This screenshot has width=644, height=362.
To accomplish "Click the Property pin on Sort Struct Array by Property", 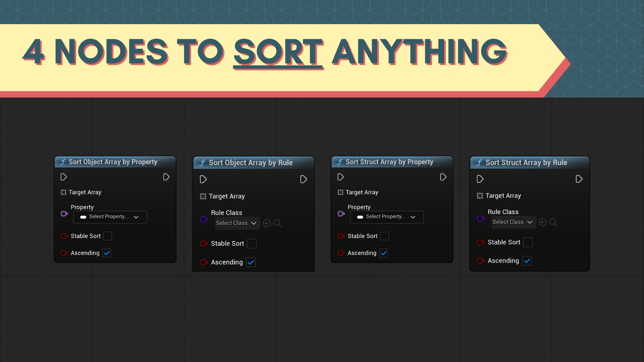I will tap(341, 214).
